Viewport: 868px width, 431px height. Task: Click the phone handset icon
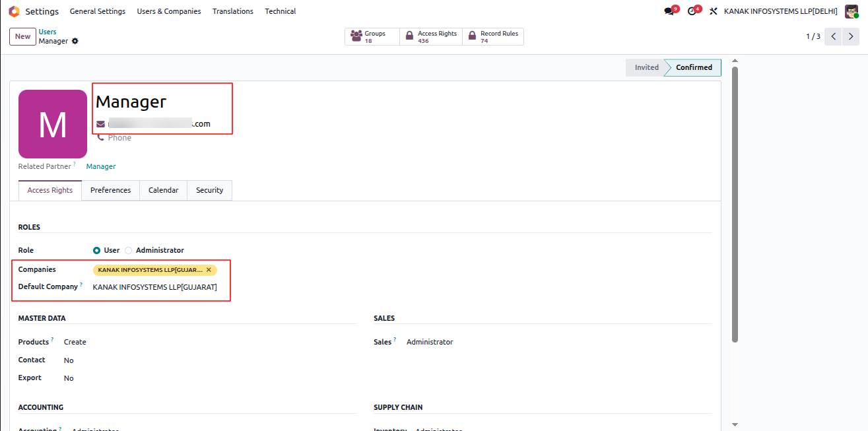click(x=101, y=138)
